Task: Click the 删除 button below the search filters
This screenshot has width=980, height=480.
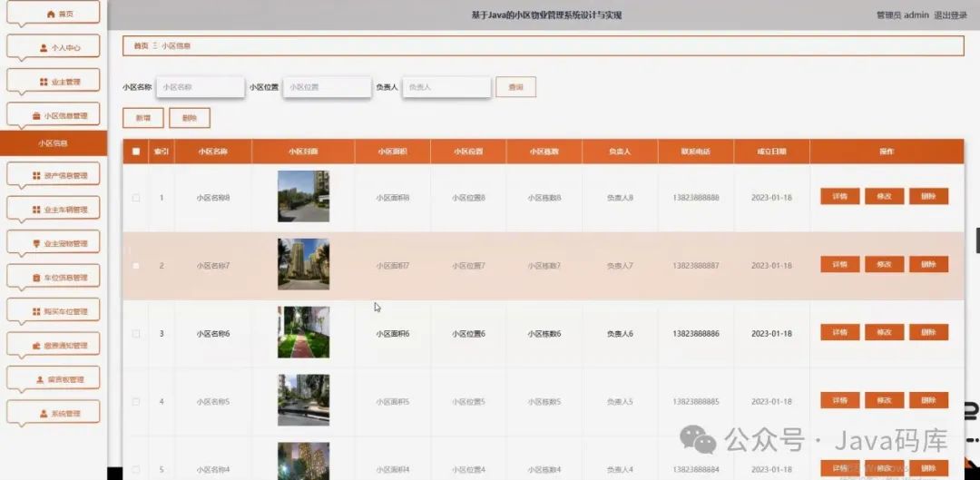Action: 190,117
